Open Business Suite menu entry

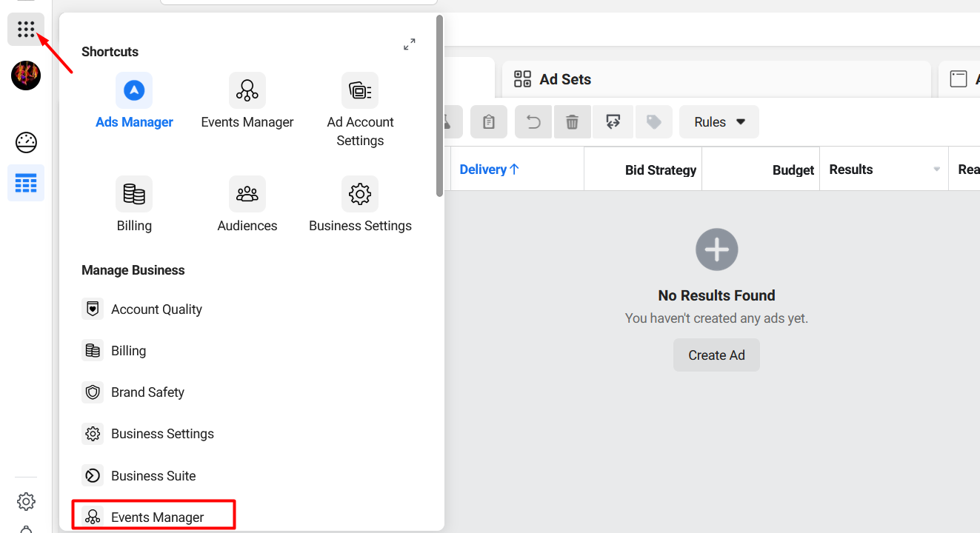click(x=139, y=475)
